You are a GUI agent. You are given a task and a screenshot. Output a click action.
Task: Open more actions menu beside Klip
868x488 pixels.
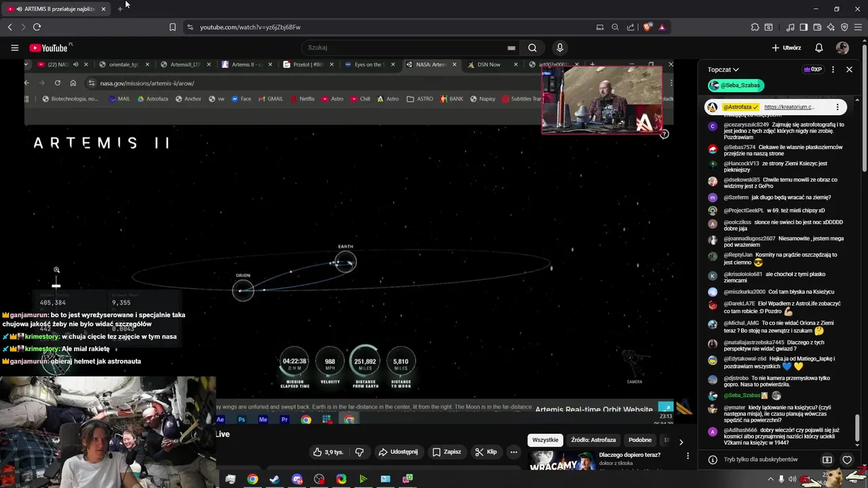click(x=513, y=452)
